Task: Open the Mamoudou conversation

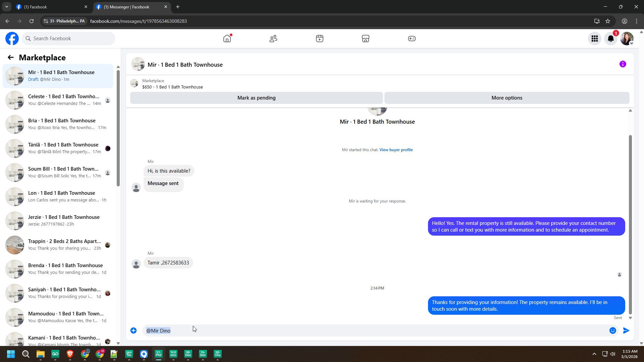Action: (x=58, y=317)
